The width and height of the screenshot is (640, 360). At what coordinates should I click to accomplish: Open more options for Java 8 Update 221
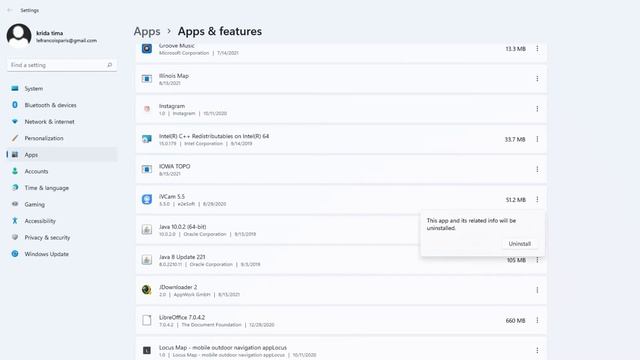point(537,260)
